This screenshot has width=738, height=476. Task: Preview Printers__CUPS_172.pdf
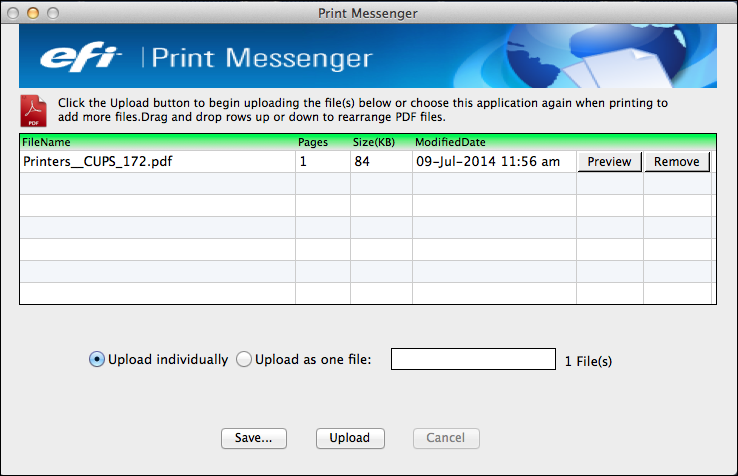click(610, 161)
